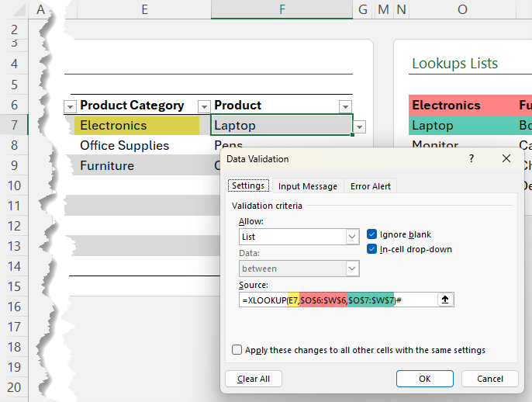Select column M header

coord(383,9)
